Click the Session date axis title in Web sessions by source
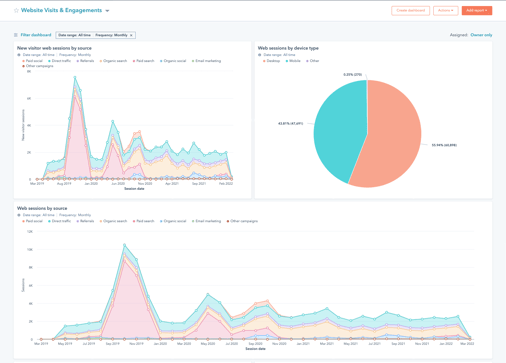Screen dimensions: 506x363 (x=255, y=349)
